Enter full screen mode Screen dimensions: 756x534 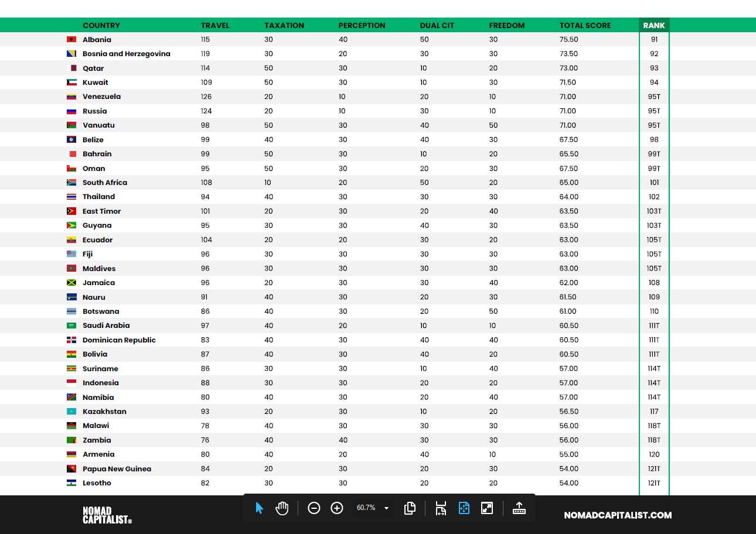point(487,508)
